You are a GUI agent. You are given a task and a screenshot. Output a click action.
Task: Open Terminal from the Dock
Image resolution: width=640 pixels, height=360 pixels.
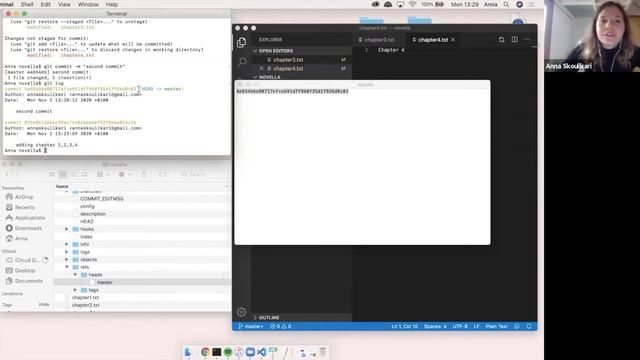[x=217, y=352]
